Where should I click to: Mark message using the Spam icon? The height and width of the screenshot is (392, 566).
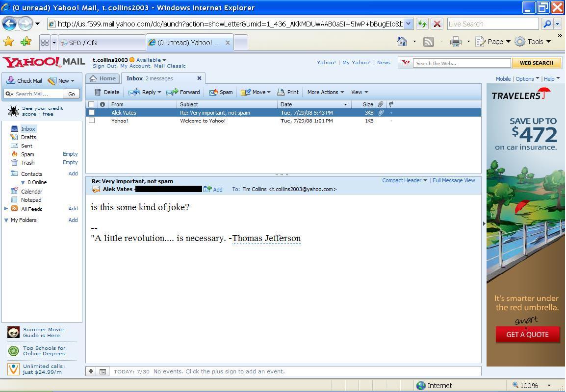(x=213, y=92)
